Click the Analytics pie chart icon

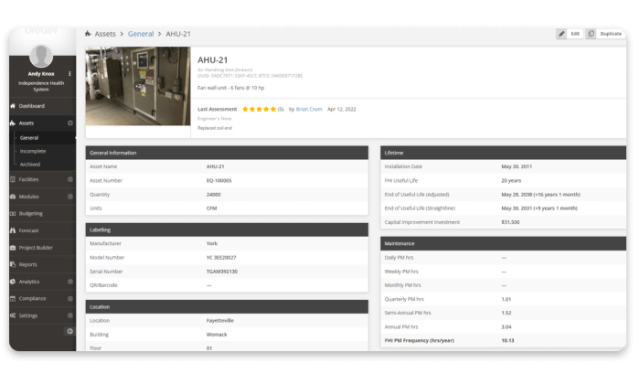[x=13, y=282]
